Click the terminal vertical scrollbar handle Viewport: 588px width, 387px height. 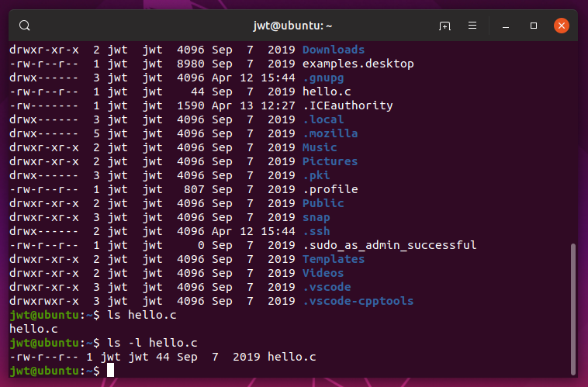coord(573,309)
